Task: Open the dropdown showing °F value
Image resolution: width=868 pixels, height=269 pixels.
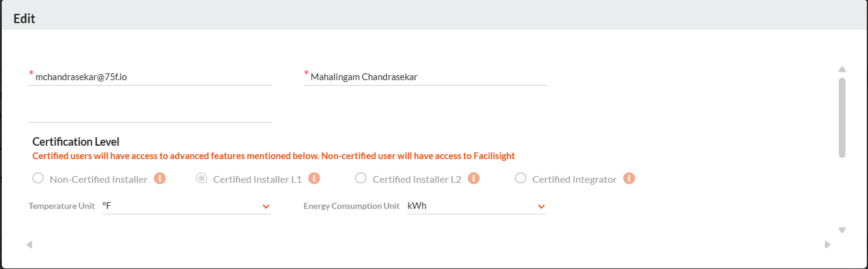Action: coord(186,206)
